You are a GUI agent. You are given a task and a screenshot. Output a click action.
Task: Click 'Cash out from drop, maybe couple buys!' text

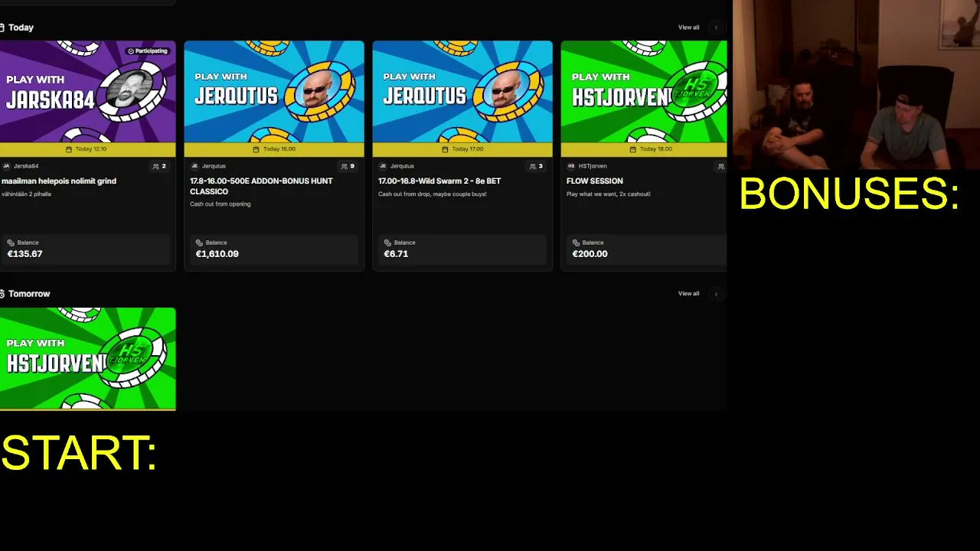pyautogui.click(x=433, y=194)
